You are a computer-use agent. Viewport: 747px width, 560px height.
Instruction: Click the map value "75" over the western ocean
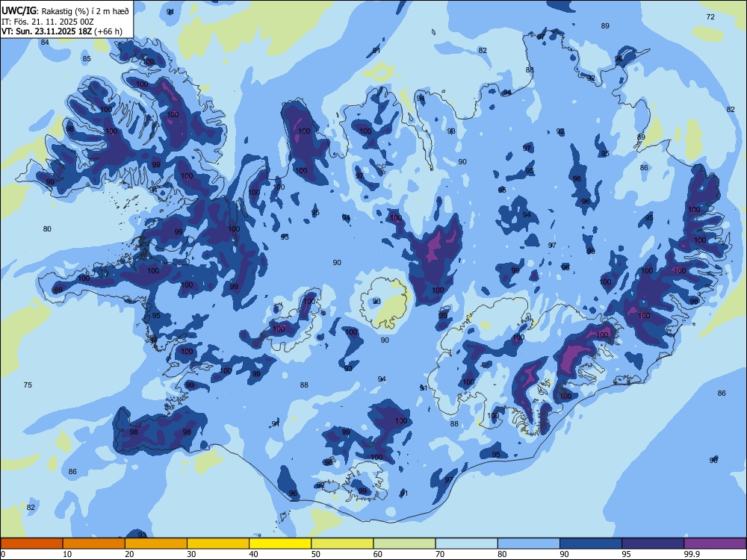[x=28, y=385]
